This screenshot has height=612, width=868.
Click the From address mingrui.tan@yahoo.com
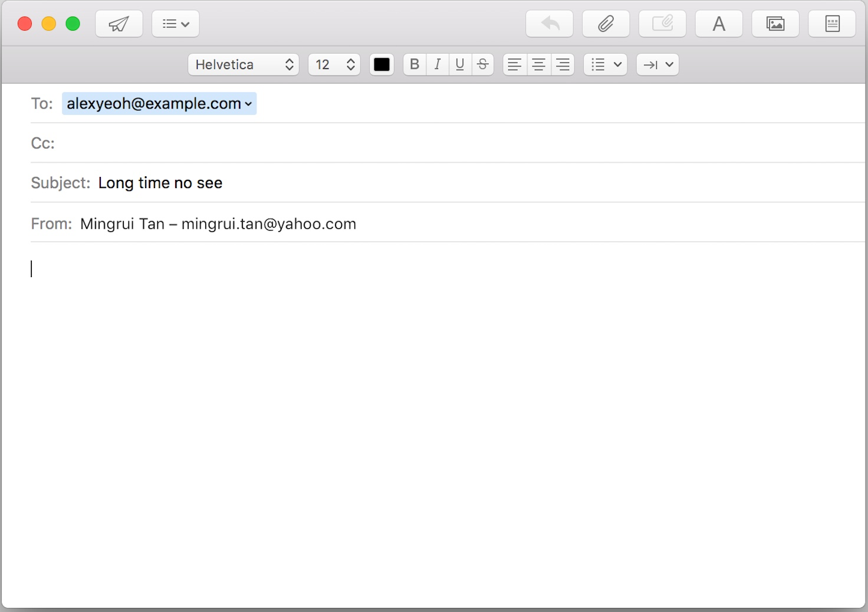coord(269,224)
